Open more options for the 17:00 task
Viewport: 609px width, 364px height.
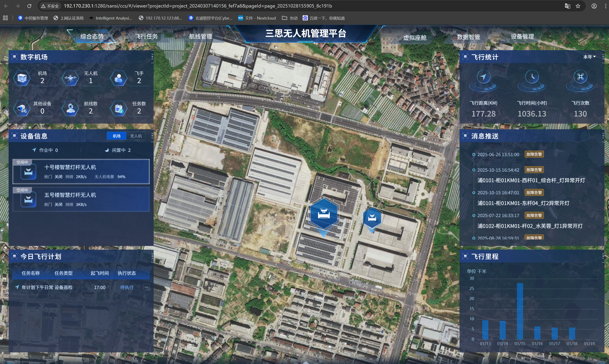pyautogui.click(x=146, y=287)
